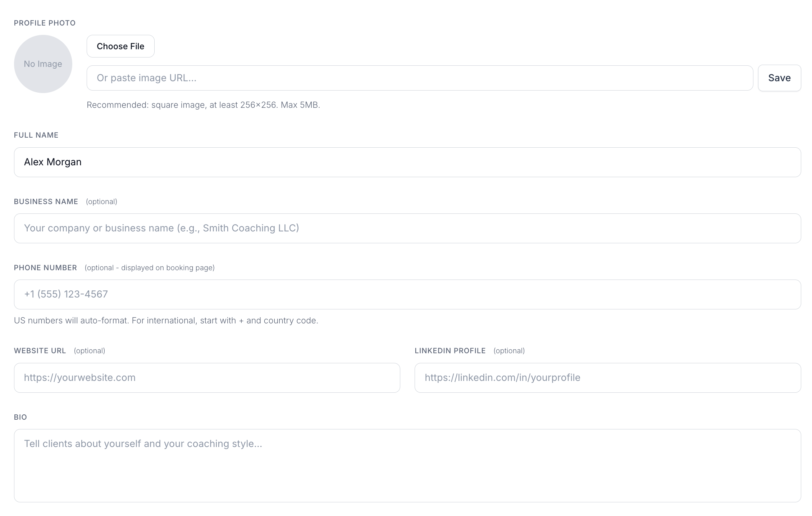Save the profile photo settings
The image size is (812, 516).
(779, 78)
